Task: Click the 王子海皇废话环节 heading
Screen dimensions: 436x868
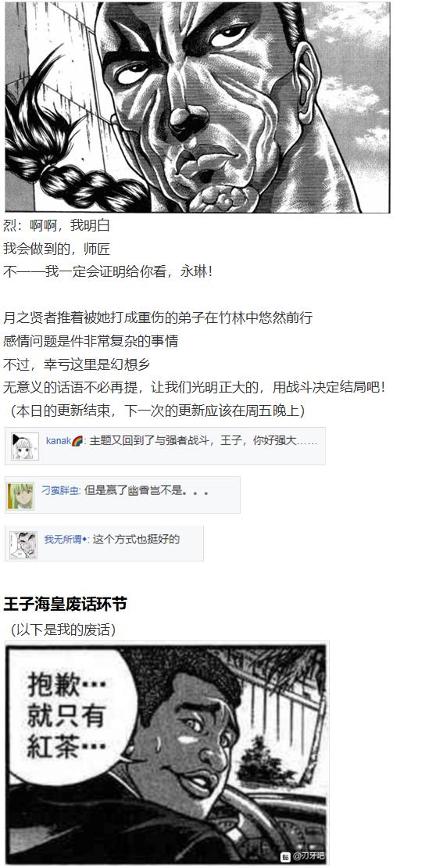Action: tap(65, 604)
